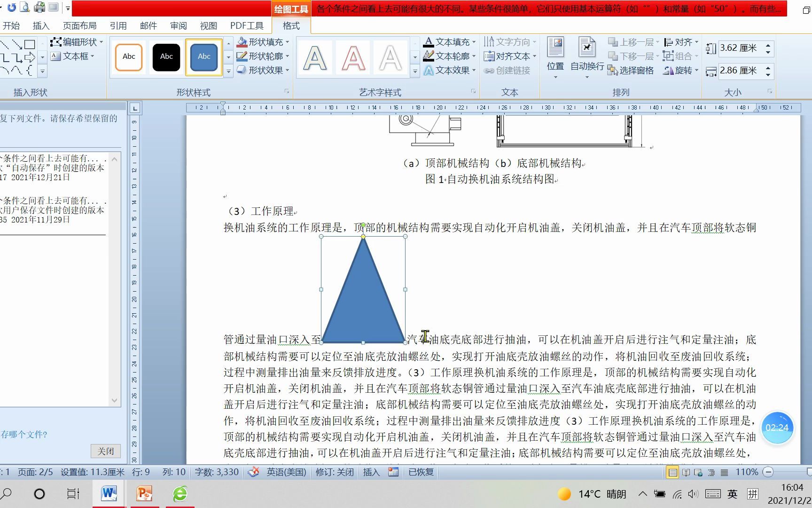The image size is (812, 508).
Task: Click the zoom out minus button
Action: pyautogui.click(x=768, y=472)
